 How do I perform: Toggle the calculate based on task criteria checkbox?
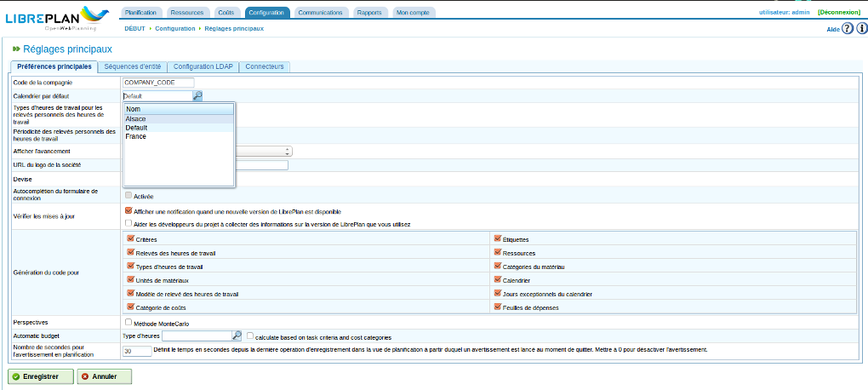251,336
